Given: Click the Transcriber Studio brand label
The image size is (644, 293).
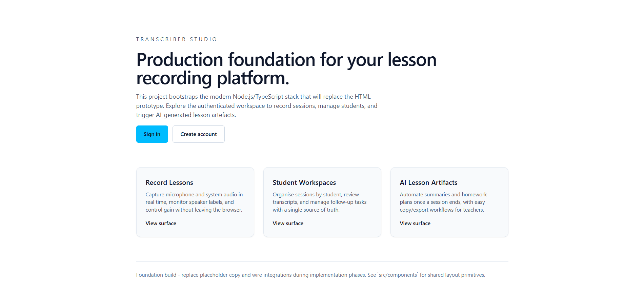Looking at the screenshot, I should 177,39.
